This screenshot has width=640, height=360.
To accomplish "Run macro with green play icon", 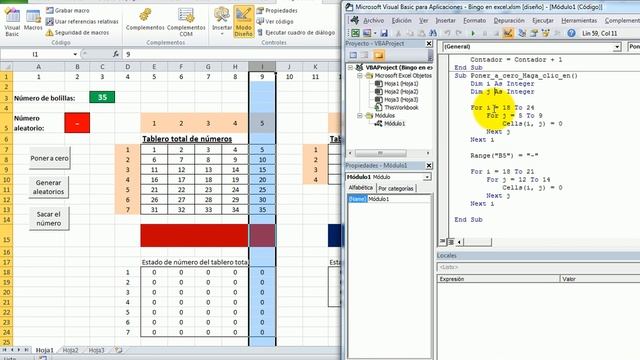I will (473, 33).
